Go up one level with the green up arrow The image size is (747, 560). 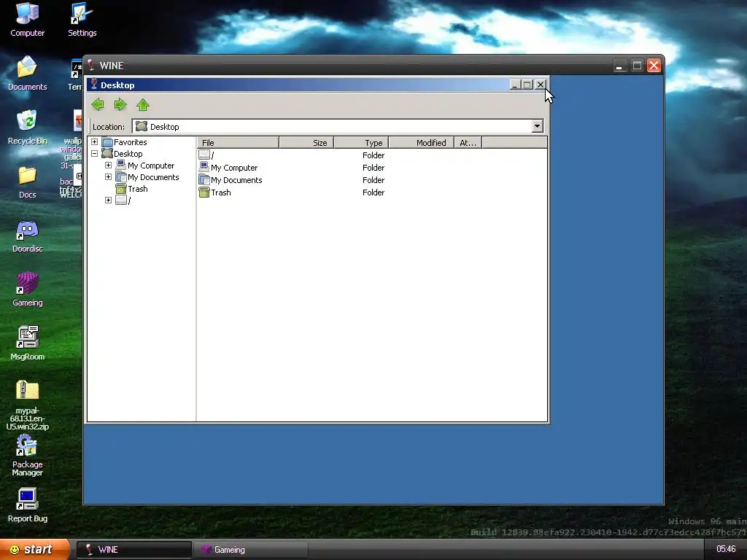[143, 104]
